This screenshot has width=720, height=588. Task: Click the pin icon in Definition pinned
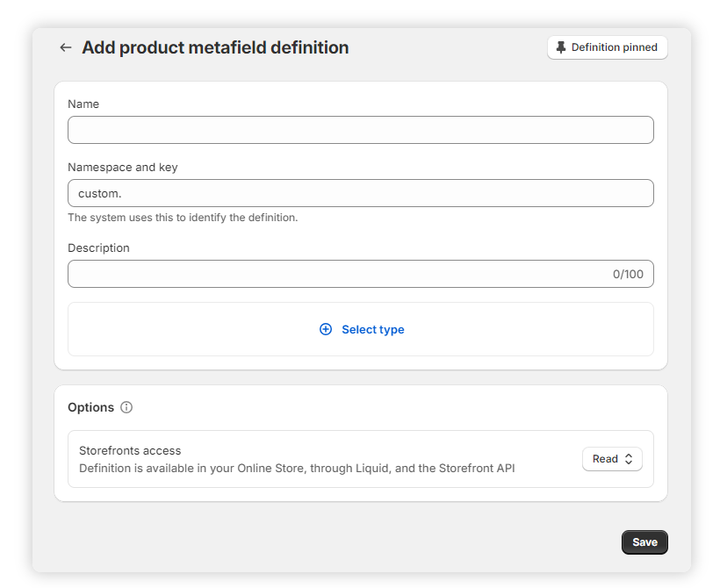pyautogui.click(x=561, y=47)
